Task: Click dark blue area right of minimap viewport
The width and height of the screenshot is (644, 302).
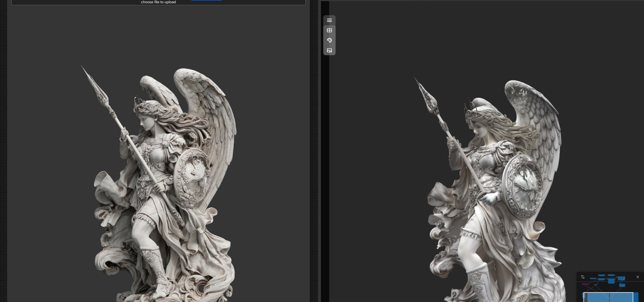Action: [x=636, y=297]
